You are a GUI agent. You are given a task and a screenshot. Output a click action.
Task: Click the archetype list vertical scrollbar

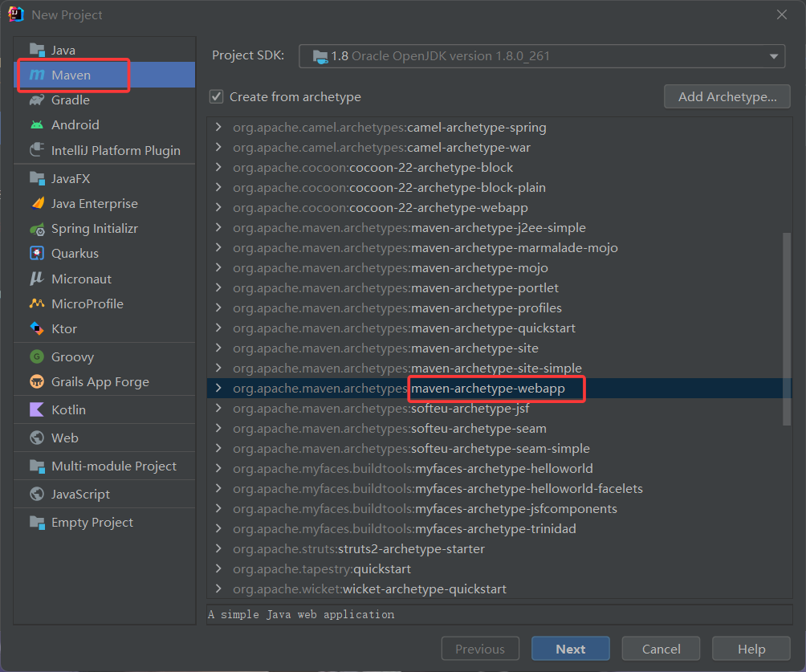[x=787, y=329]
